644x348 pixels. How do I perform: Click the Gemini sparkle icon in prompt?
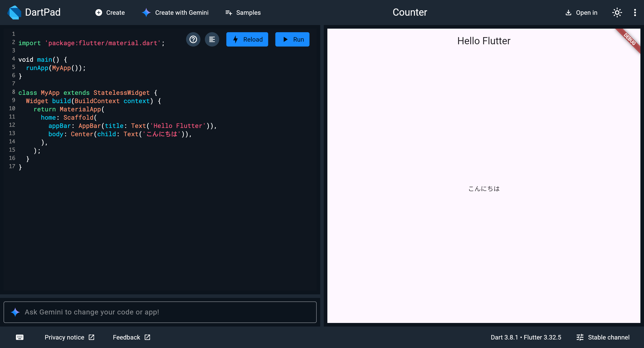click(x=15, y=312)
